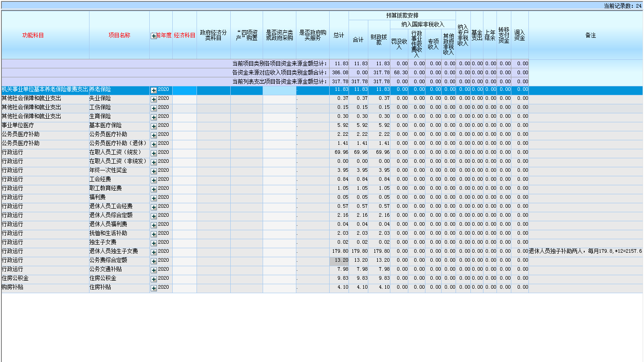Image resolution: width=644 pixels, height=362 pixels.
Task: Click the plus icon in the 福利费 row
Action: tap(154, 198)
